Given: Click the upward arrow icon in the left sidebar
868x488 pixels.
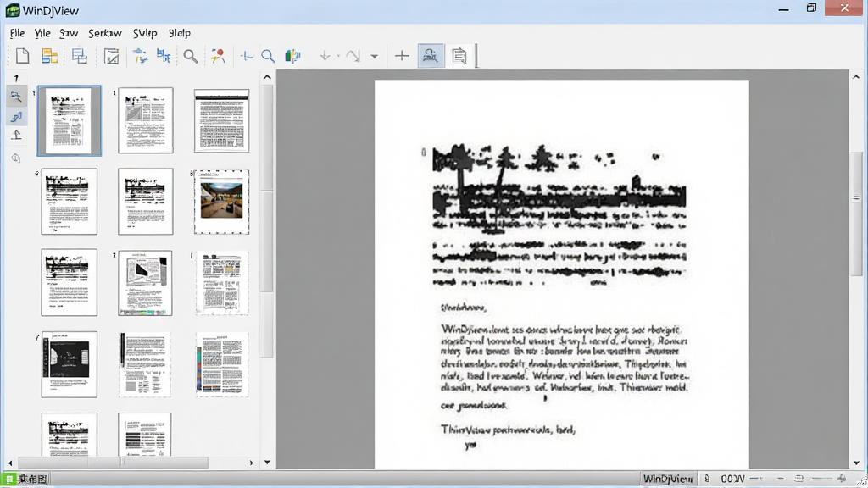Looking at the screenshot, I should 16,135.
